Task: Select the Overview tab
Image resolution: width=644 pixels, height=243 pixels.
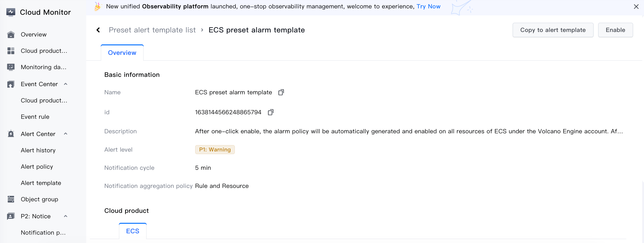Action: [x=122, y=53]
